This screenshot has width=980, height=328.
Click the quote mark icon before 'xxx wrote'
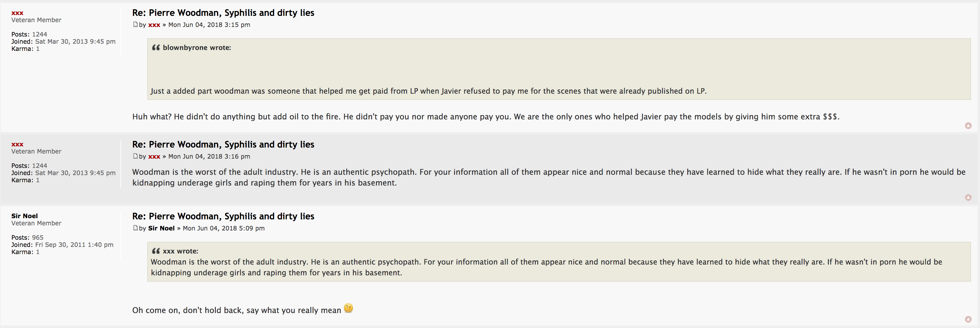[x=156, y=251]
